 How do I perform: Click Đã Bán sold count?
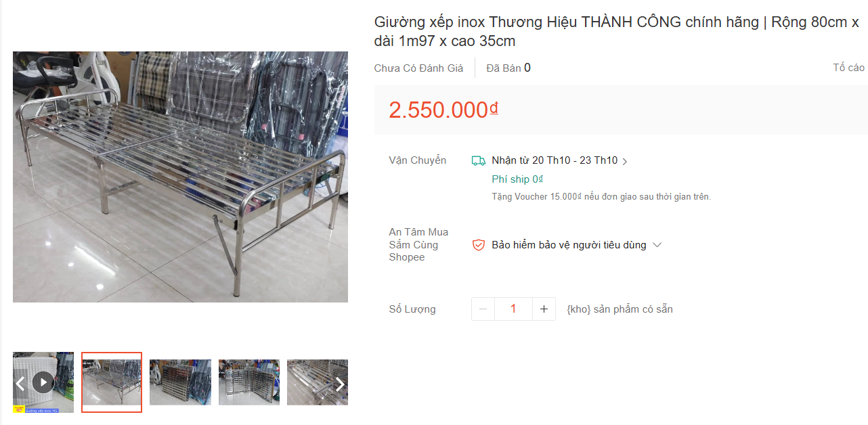pos(508,68)
